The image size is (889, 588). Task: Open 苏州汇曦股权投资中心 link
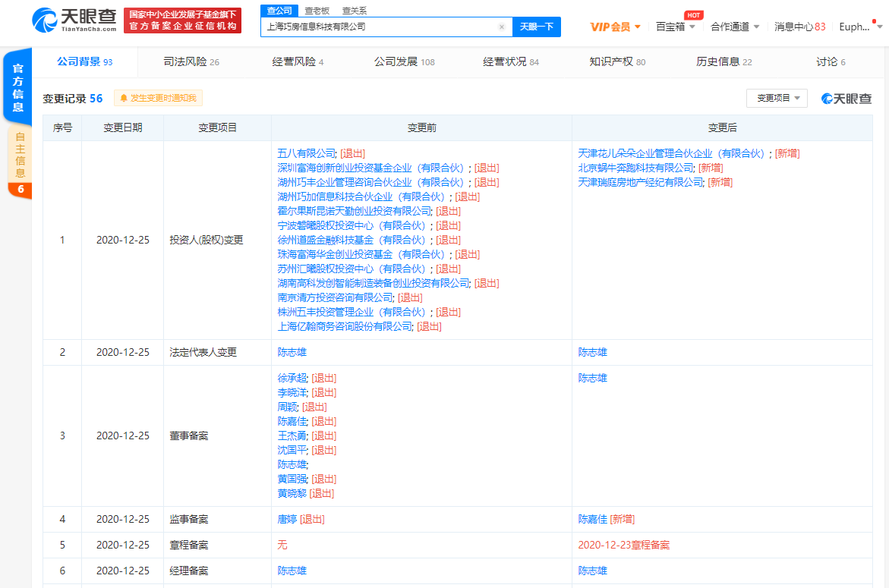pos(353,269)
